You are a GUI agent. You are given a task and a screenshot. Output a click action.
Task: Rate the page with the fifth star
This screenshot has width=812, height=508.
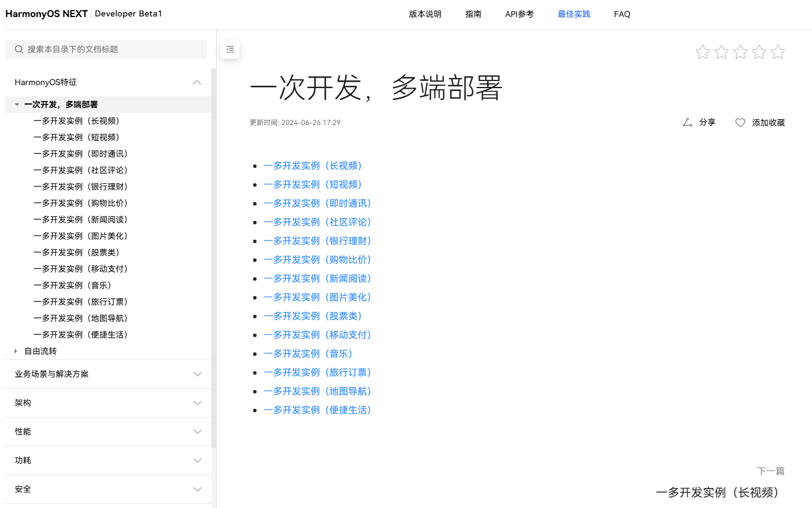click(778, 52)
